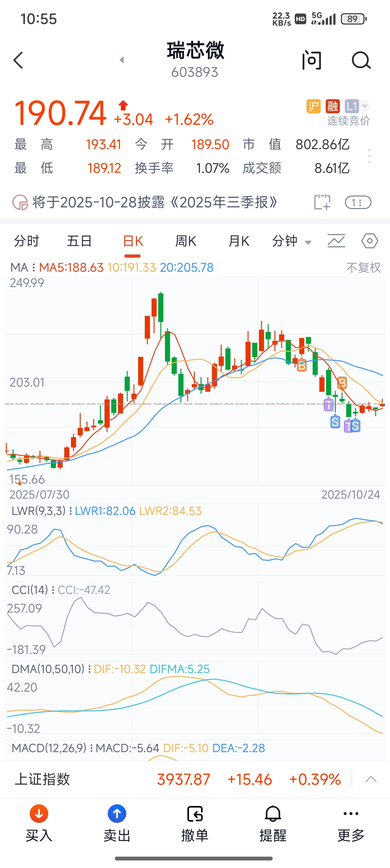The width and height of the screenshot is (390, 868).
Task: Switch to previous stock with small left triangle
Action: [x=122, y=60]
